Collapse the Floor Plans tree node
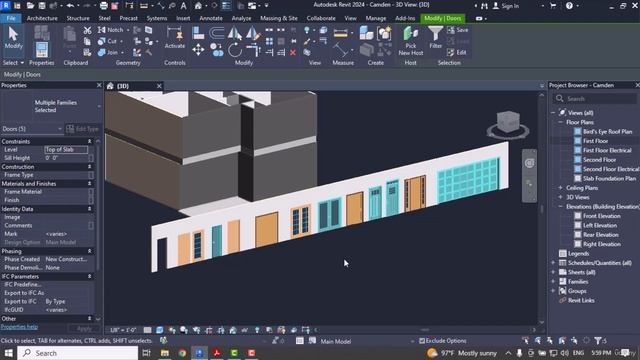 click(x=560, y=122)
